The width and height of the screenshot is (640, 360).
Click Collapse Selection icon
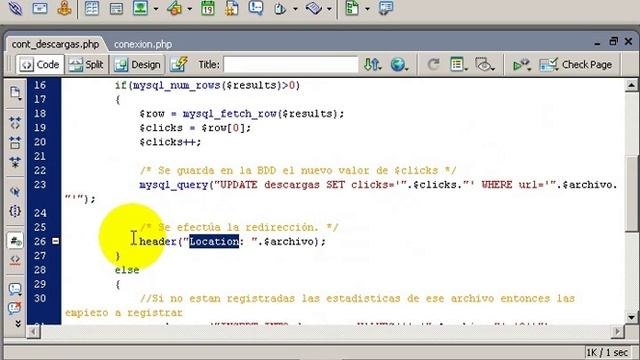click(x=15, y=142)
